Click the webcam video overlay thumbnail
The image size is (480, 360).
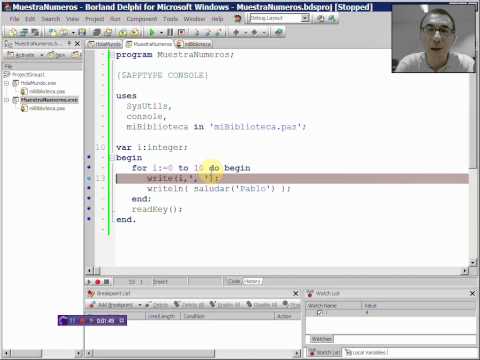434,38
